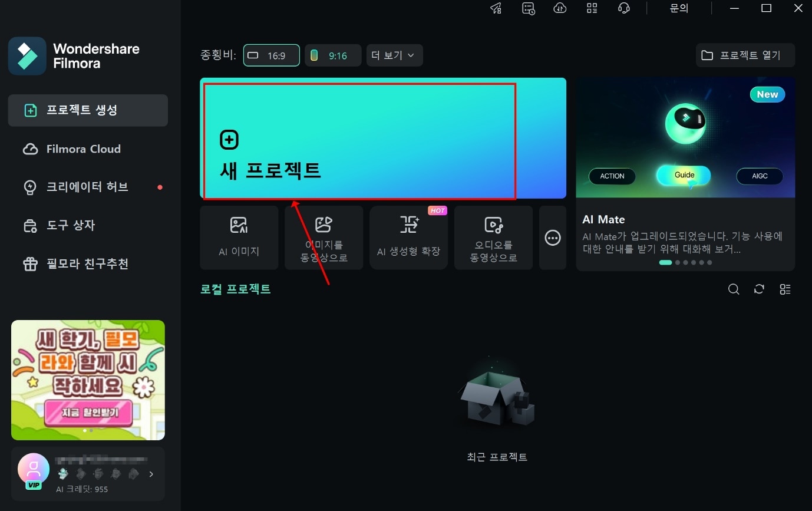Viewport: 812px width, 511px height.
Task: Click the AI Mate title text
Action: (603, 219)
